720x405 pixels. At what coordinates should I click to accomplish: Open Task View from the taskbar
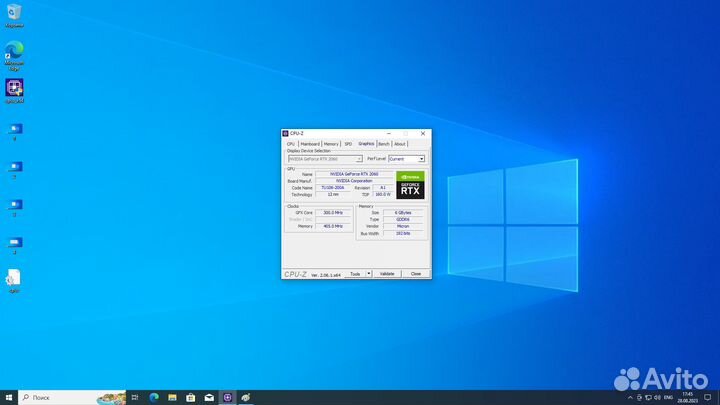[135, 397]
